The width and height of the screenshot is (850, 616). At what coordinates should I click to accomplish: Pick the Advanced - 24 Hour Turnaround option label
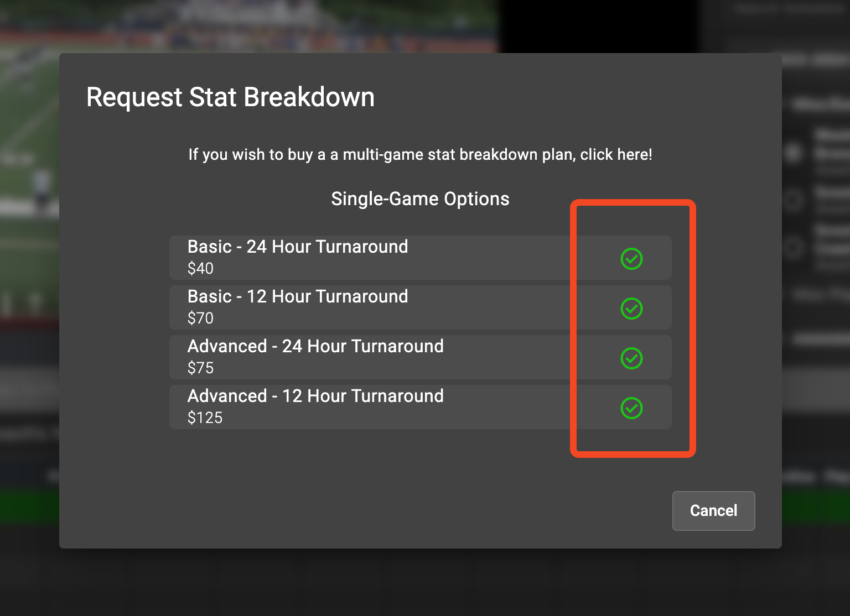[315, 346]
